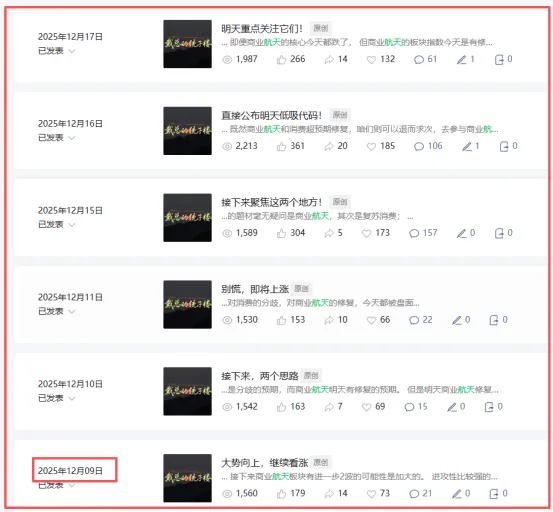Click the 原创 tag beside 大势向上，继续看涨
This screenshot has height=512, width=553.
pos(321,462)
